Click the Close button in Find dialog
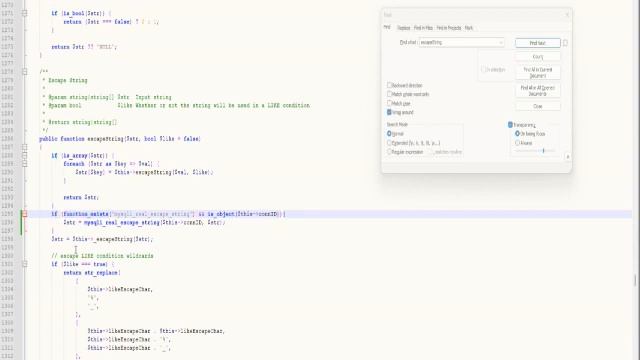The height and width of the screenshot is (360, 640). point(538,106)
